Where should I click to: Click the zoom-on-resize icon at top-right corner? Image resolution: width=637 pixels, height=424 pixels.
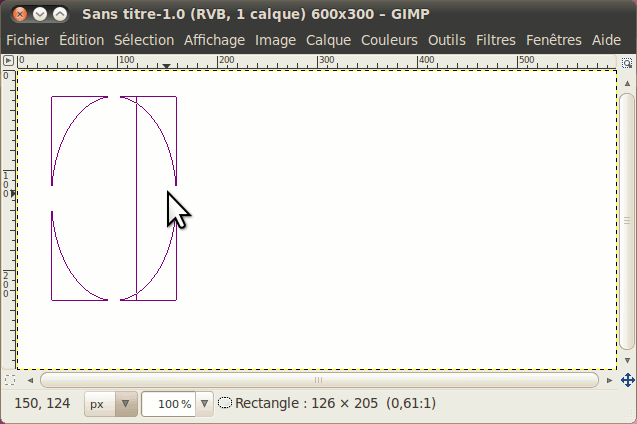click(627, 60)
